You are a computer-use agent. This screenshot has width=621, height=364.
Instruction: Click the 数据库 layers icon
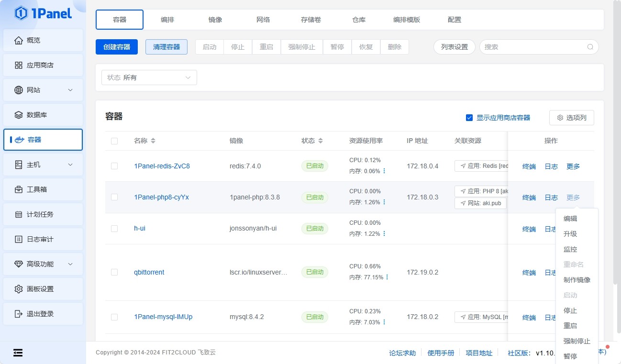pyautogui.click(x=19, y=115)
